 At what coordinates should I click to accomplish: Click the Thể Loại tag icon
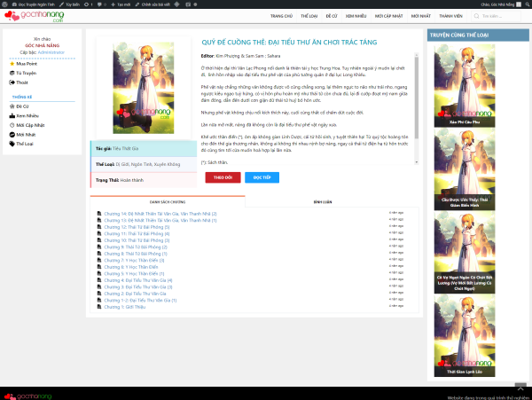[x=13, y=142]
